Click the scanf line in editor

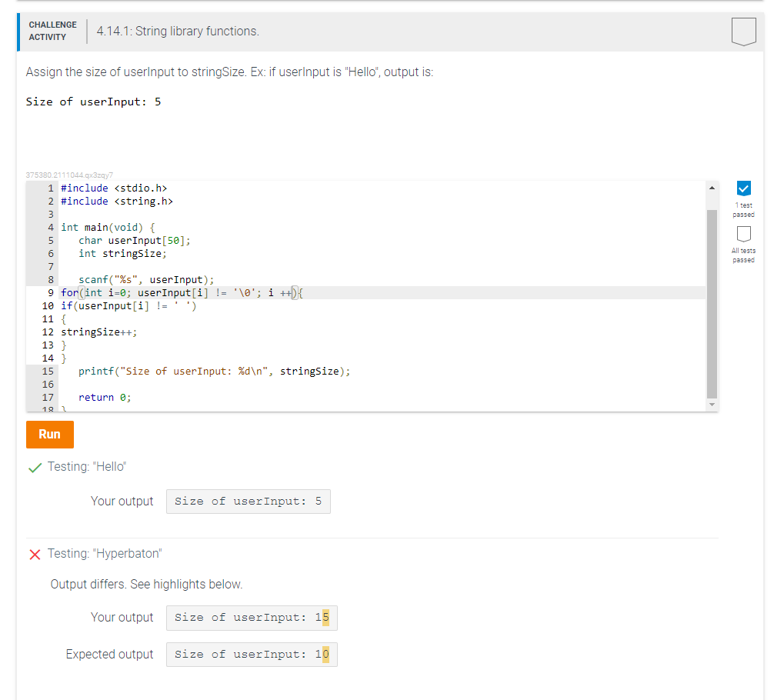146,279
